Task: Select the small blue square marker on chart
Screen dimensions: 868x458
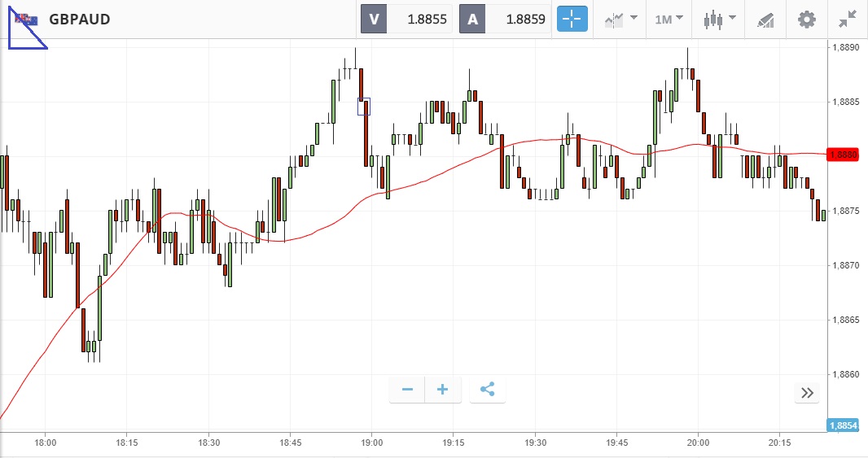Action: click(364, 106)
